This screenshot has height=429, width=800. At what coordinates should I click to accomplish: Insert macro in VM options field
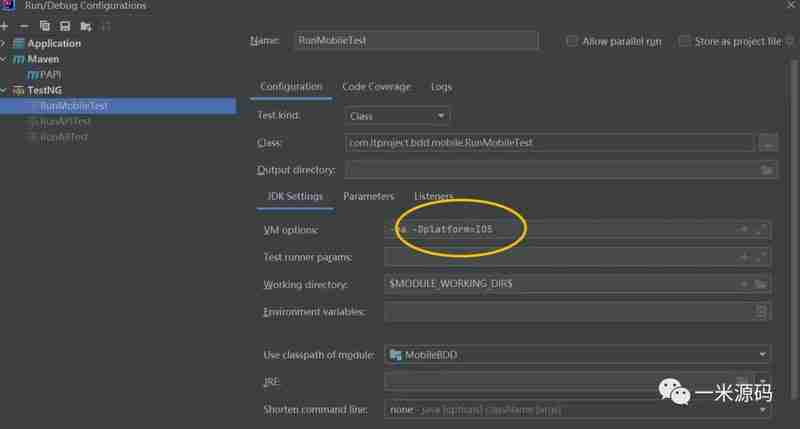[744, 230]
